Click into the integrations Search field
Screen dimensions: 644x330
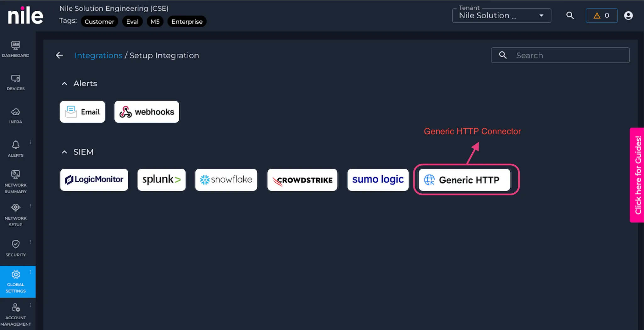[560, 55]
